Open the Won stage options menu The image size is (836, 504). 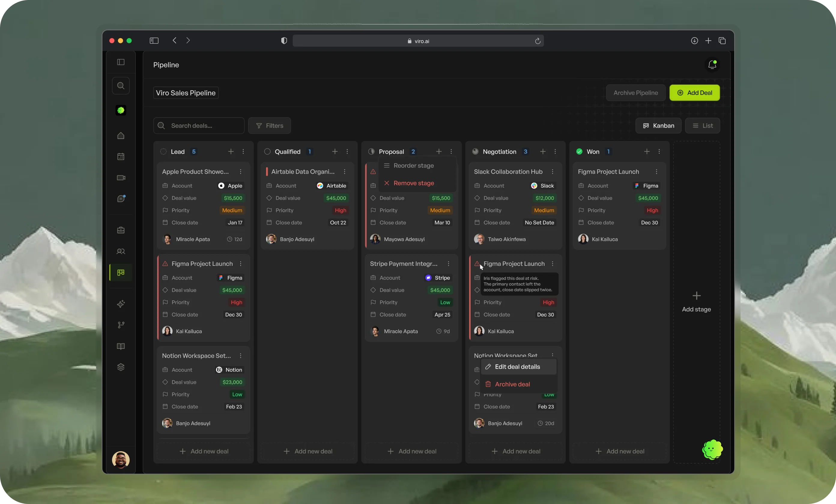point(659,151)
